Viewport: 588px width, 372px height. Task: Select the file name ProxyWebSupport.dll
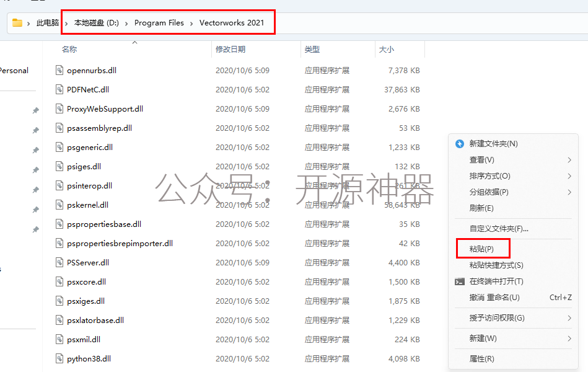(105, 109)
